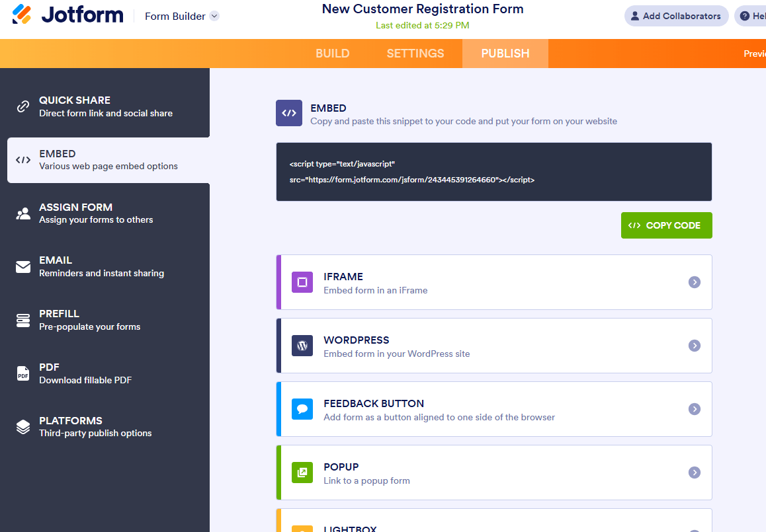Click the COPY CODE button
The width and height of the screenshot is (766, 532).
[x=666, y=225]
